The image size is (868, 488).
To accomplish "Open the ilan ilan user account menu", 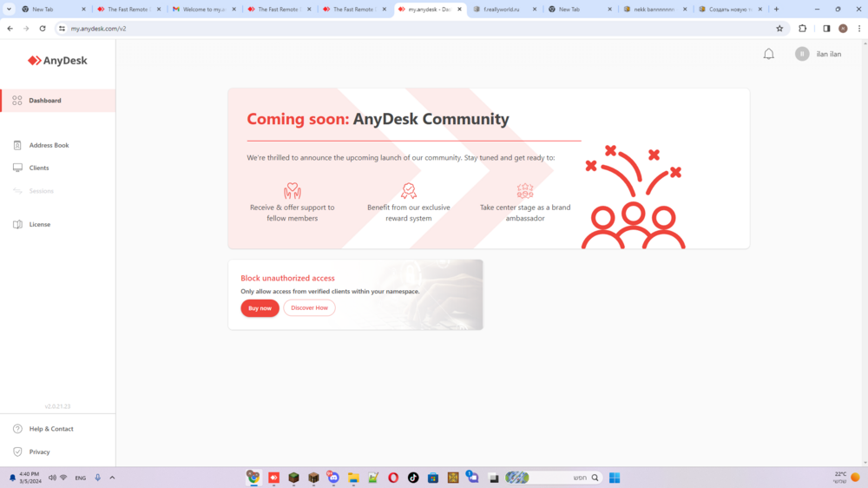I will (819, 54).
